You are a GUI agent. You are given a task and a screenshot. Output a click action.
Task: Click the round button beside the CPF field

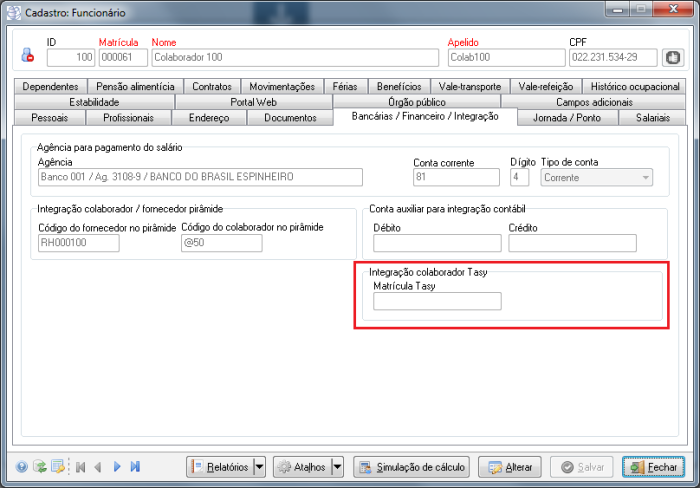[x=672, y=58]
